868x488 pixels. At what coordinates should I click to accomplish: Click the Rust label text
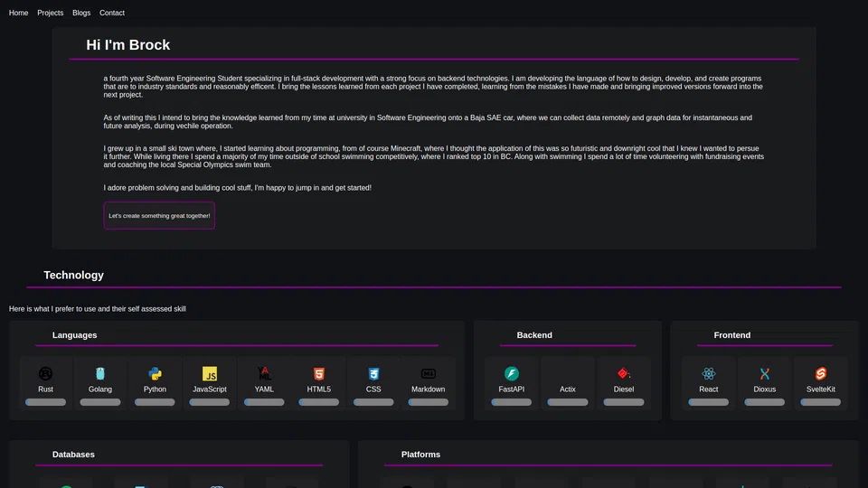45,389
